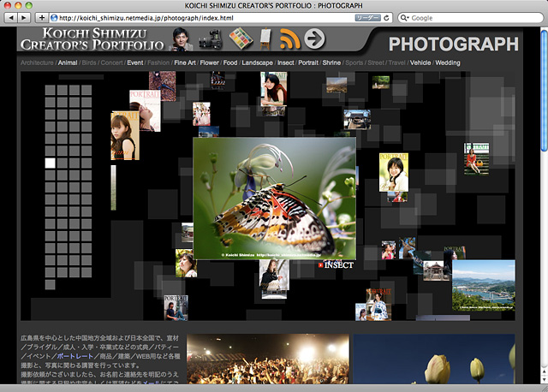Click the blue ポートレート link in description
Viewport: 548px width, 392px height.
pyautogui.click(x=74, y=356)
